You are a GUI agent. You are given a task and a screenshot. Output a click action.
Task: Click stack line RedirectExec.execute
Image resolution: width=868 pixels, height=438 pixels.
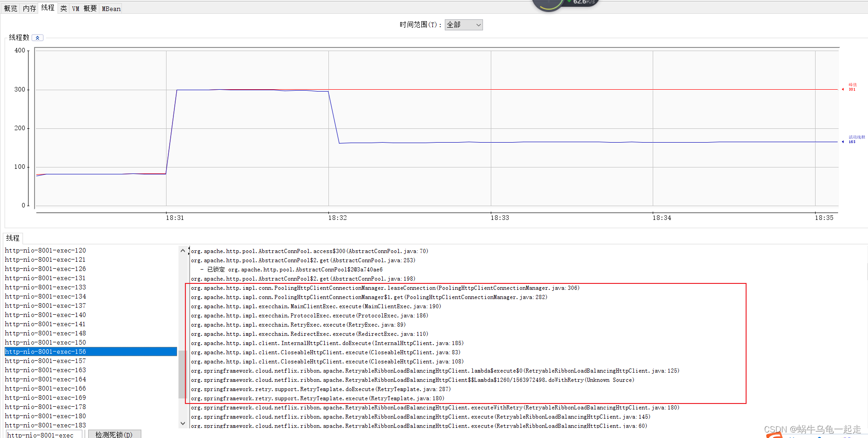310,334
